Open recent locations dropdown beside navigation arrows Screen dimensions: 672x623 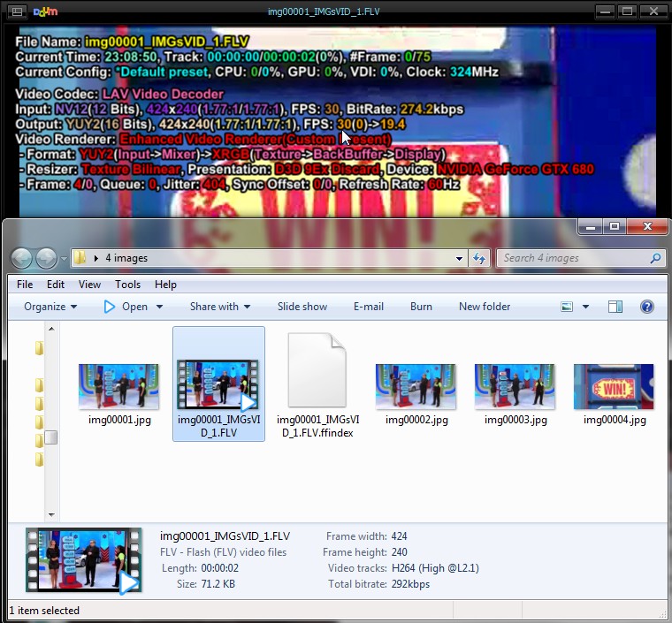64,259
